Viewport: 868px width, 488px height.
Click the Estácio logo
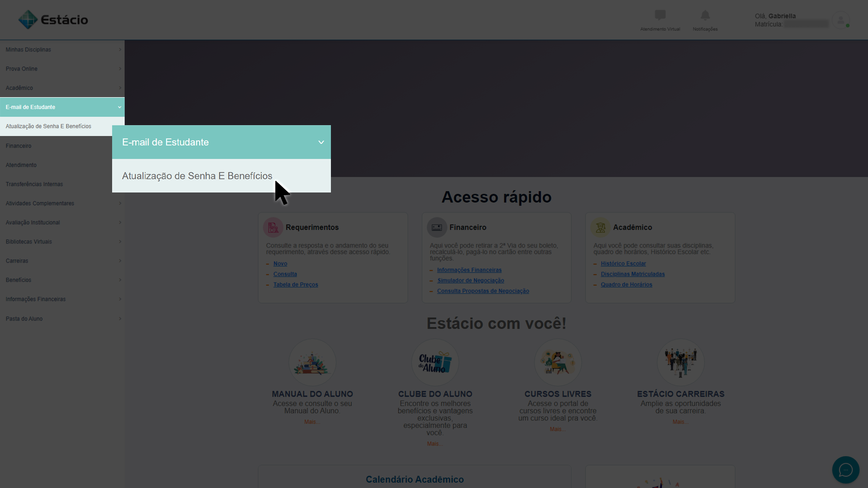[53, 19]
